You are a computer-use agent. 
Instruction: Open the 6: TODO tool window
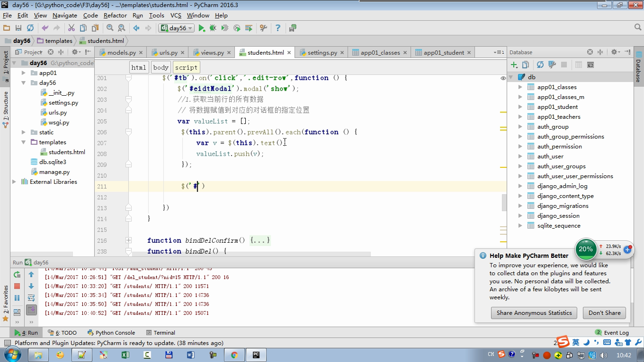[x=63, y=333]
